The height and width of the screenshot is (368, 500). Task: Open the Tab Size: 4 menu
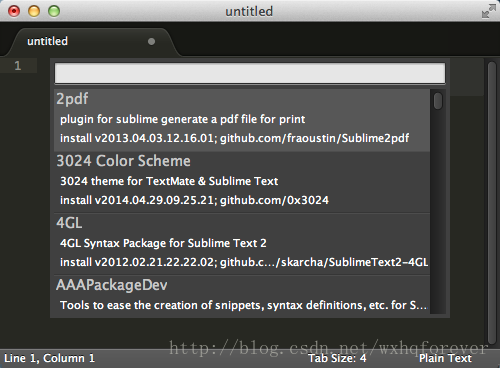[x=337, y=358]
